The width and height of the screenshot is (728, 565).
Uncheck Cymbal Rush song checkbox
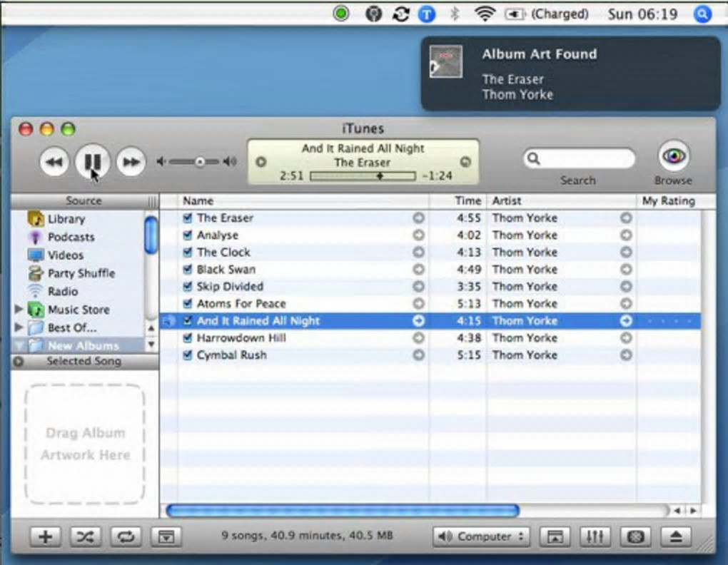pos(188,355)
